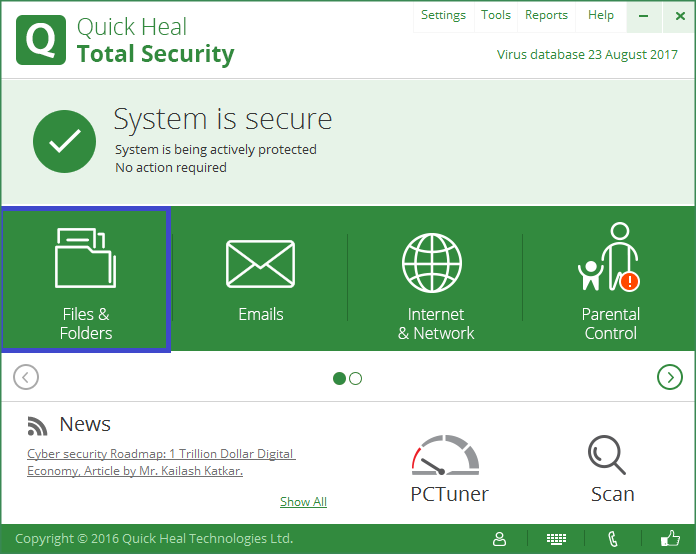Select second page indicator dot
696x554 pixels.
[356, 379]
